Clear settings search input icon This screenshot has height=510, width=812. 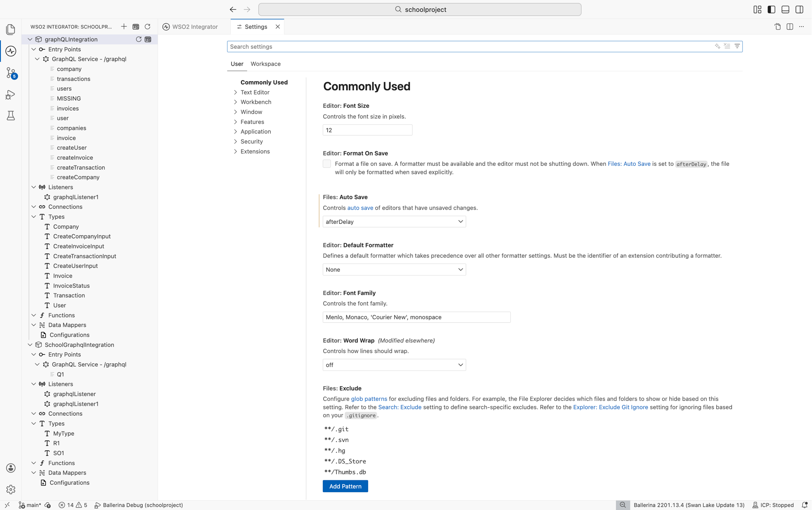tap(727, 46)
